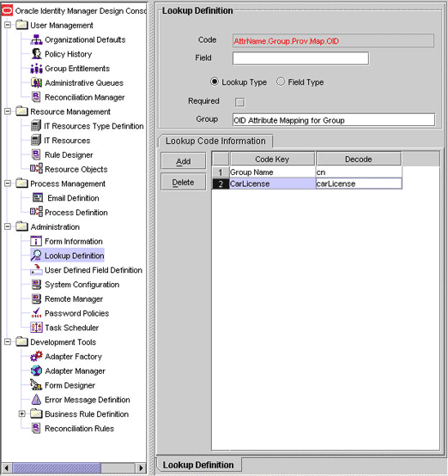The height and width of the screenshot is (476, 448).
Task: Open the Email Definition icon
Action: coord(38,197)
